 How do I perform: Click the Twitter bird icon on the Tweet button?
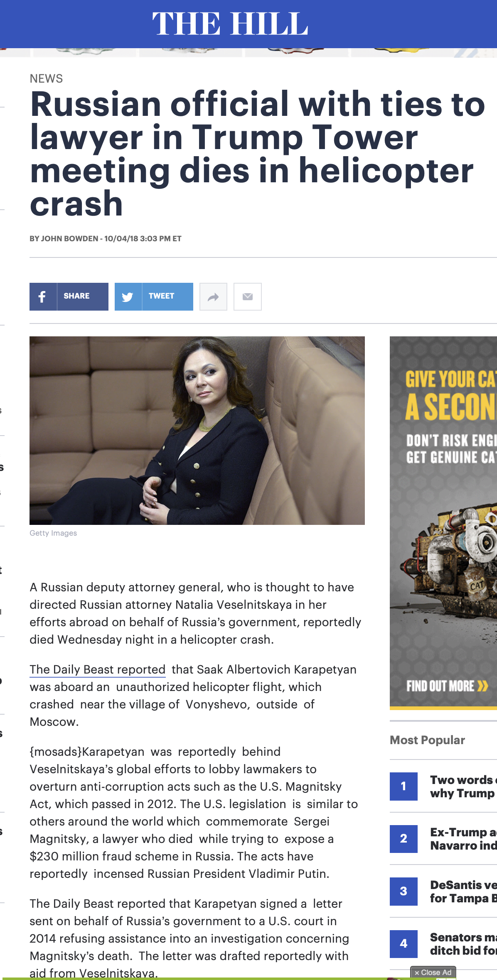click(x=128, y=296)
